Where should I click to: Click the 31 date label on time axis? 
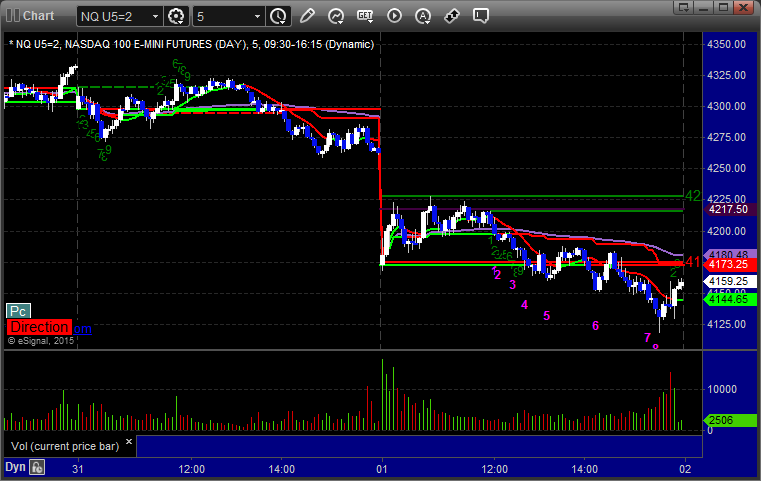pyautogui.click(x=78, y=469)
